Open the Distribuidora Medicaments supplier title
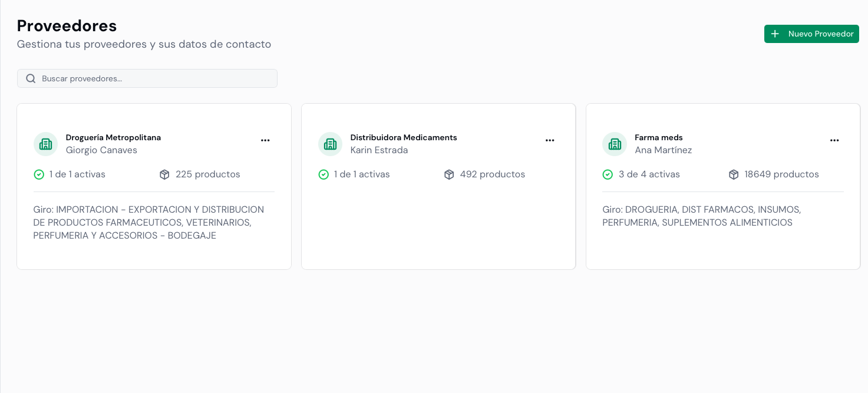 click(404, 137)
